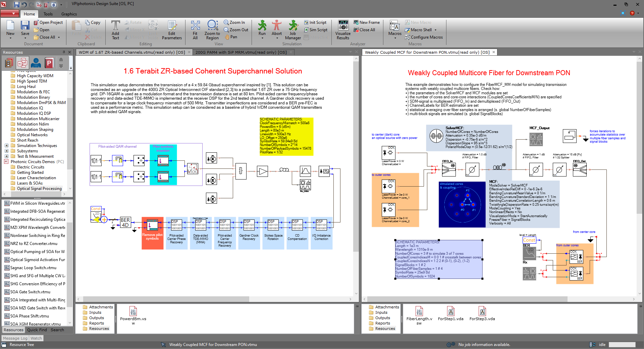This screenshot has width=644, height=349.
Task: Close the Weakly Coupled MCF document tab
Action: pyautogui.click(x=493, y=52)
